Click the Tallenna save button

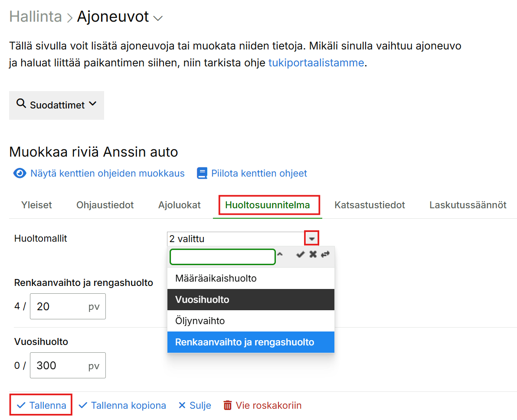point(41,405)
